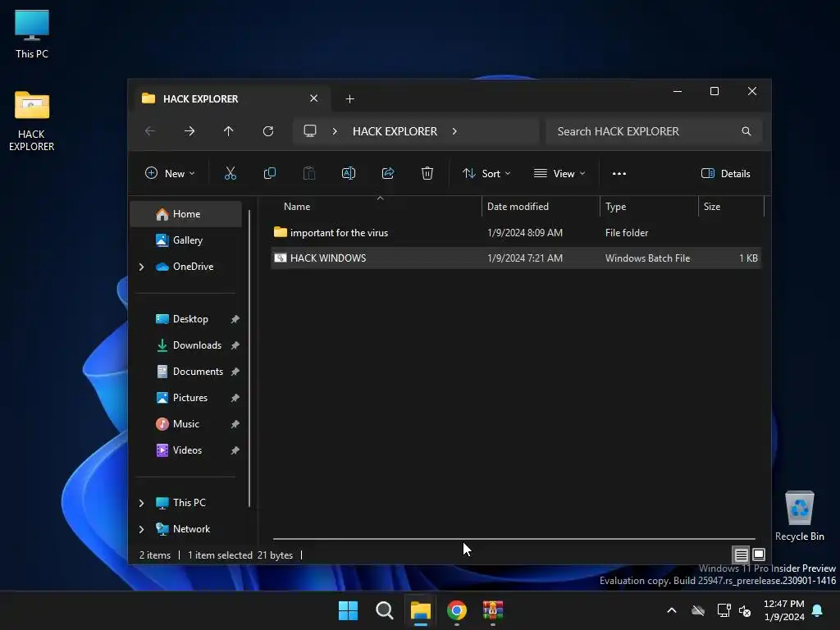
Task: Select the HACK EXPLORER desktop folder icon
Action: click(x=32, y=121)
